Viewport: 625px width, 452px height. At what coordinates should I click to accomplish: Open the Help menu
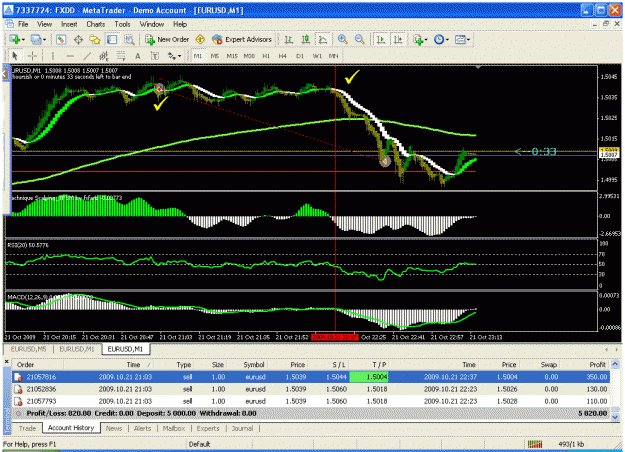click(x=180, y=24)
